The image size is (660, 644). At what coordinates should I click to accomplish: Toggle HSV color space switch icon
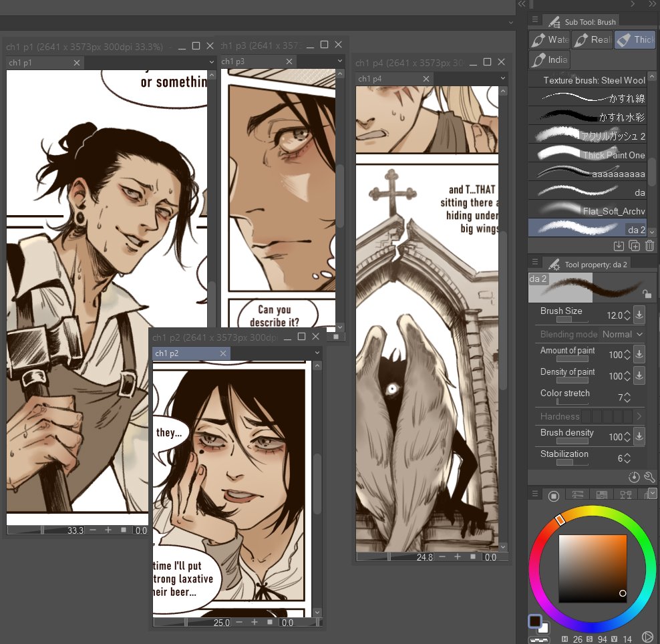[648, 637]
